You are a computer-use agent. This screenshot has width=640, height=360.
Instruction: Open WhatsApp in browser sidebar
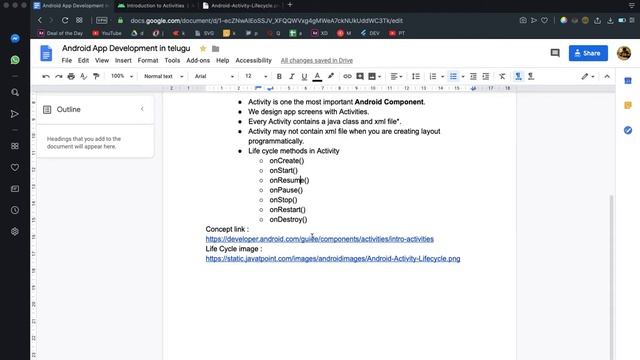15,60
